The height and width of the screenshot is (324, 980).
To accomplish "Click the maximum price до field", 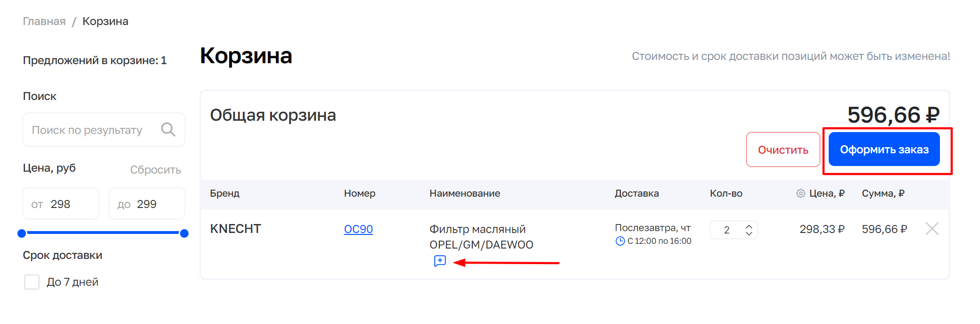I will (147, 204).
